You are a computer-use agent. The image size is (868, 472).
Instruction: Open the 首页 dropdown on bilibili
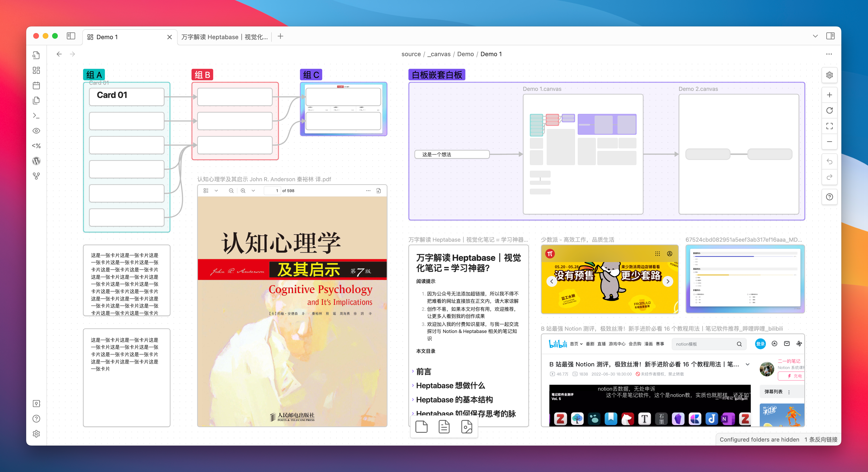click(576, 344)
